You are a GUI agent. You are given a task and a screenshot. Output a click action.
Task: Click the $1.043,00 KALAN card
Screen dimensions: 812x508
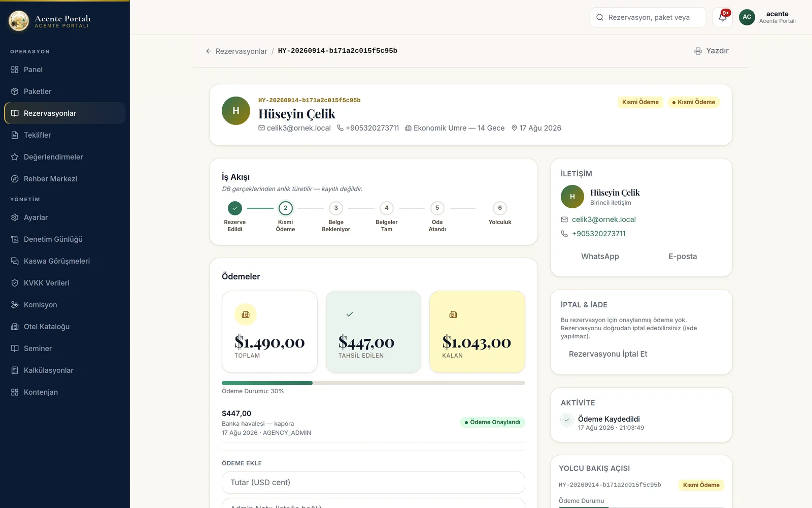tap(477, 332)
